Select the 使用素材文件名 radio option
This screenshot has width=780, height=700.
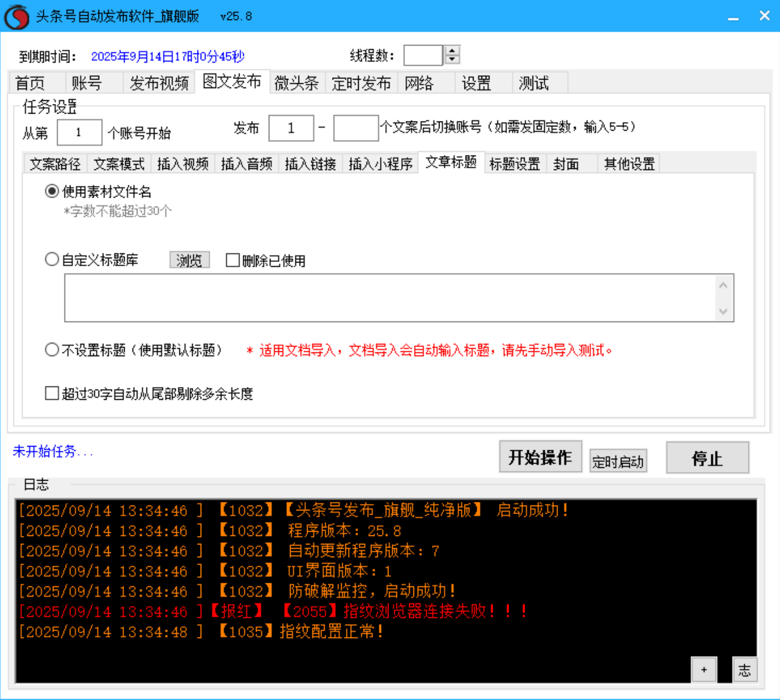pos(52,191)
